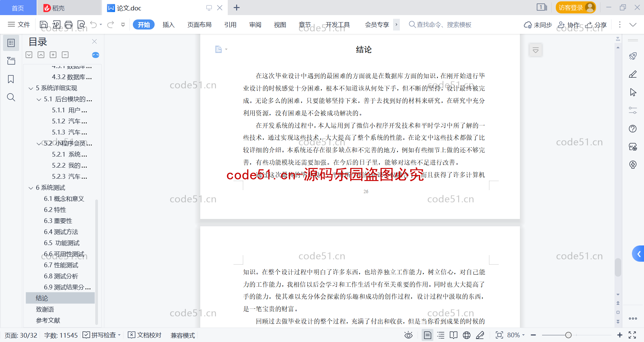The height and width of the screenshot is (342, 644).
Task: Click the 协作 collaborate button
Action: coord(569,25)
